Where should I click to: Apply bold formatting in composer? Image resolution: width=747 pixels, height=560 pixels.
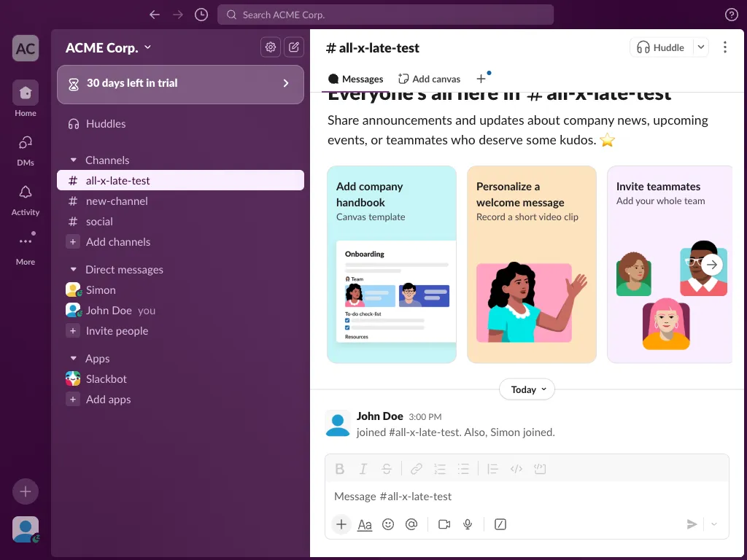pos(340,469)
